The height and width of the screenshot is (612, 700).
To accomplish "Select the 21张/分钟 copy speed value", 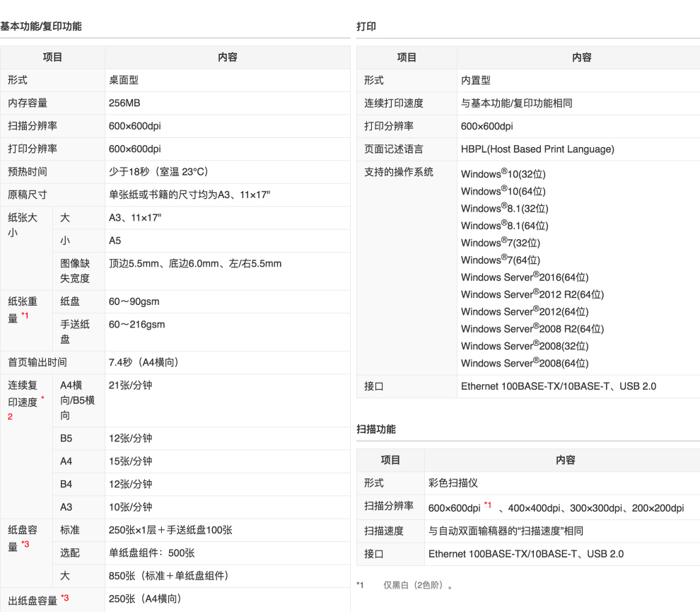I will click(x=130, y=386).
